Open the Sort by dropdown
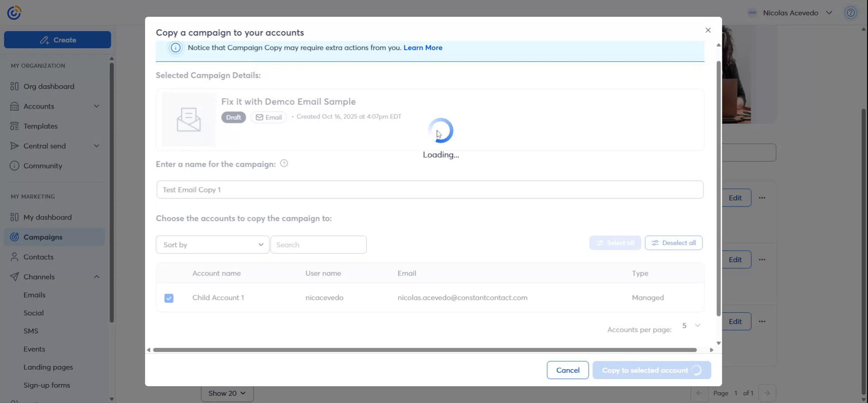Image resolution: width=868 pixels, height=403 pixels. 212,244
